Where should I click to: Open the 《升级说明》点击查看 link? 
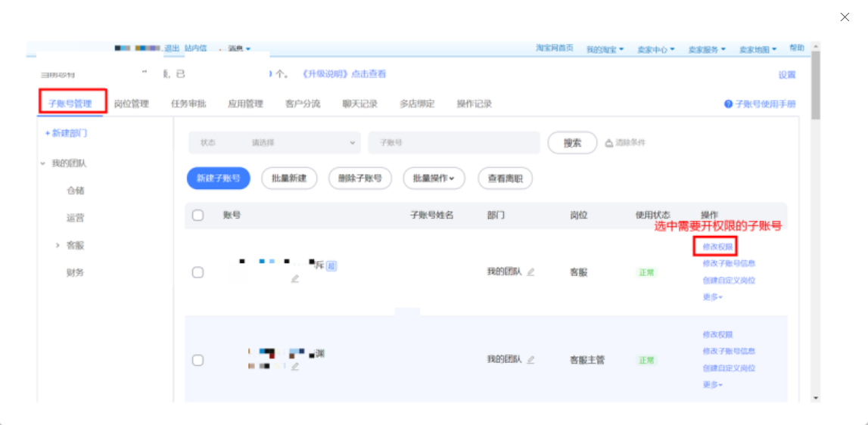344,73
